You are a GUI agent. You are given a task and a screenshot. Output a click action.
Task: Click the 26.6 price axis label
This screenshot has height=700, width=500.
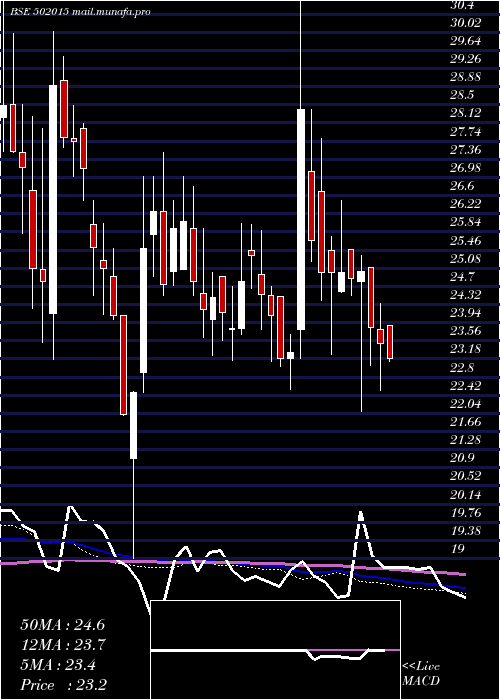click(x=462, y=185)
